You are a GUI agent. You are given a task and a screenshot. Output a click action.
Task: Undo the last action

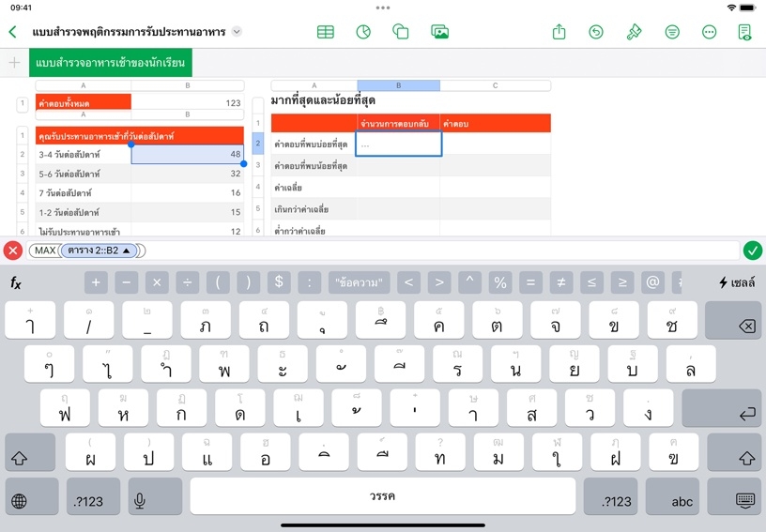[x=596, y=32]
